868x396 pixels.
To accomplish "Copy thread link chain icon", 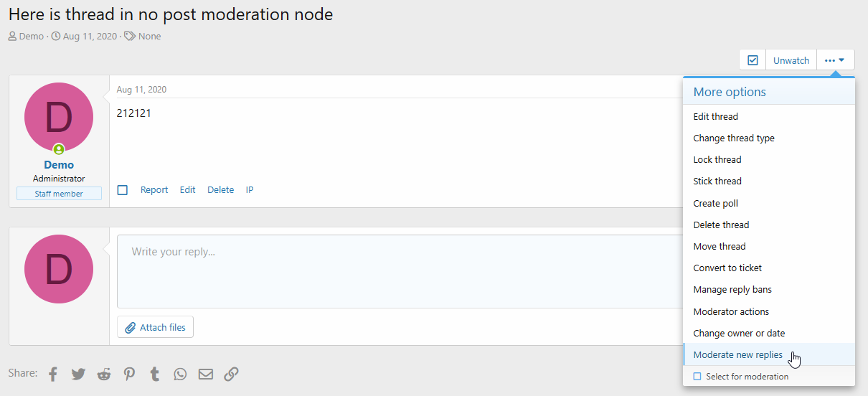I will [231, 374].
